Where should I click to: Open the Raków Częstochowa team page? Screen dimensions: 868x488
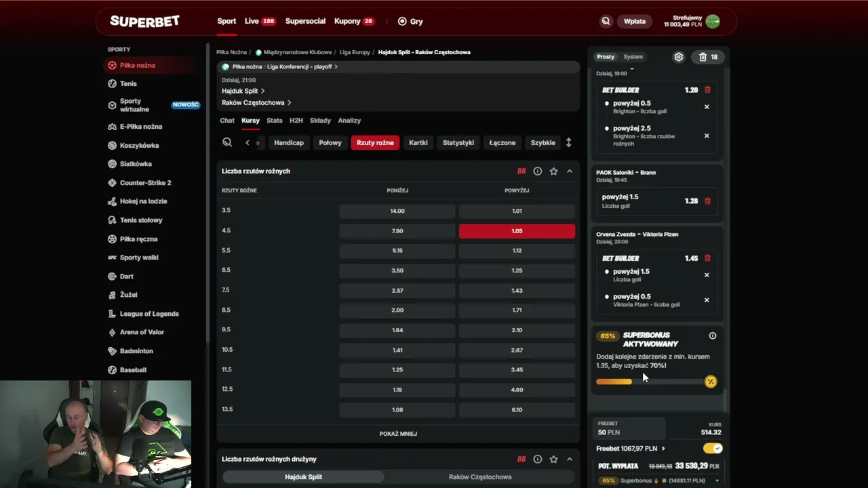tap(256, 103)
